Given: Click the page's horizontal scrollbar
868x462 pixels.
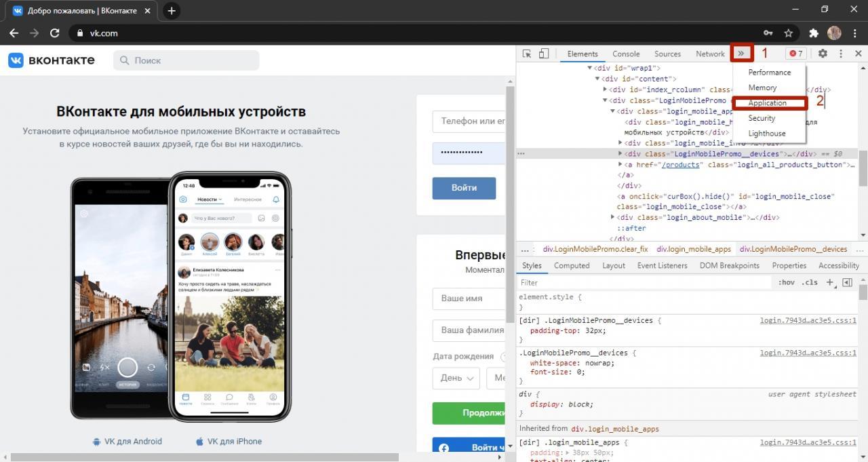Looking at the screenshot, I should click(x=203, y=457).
